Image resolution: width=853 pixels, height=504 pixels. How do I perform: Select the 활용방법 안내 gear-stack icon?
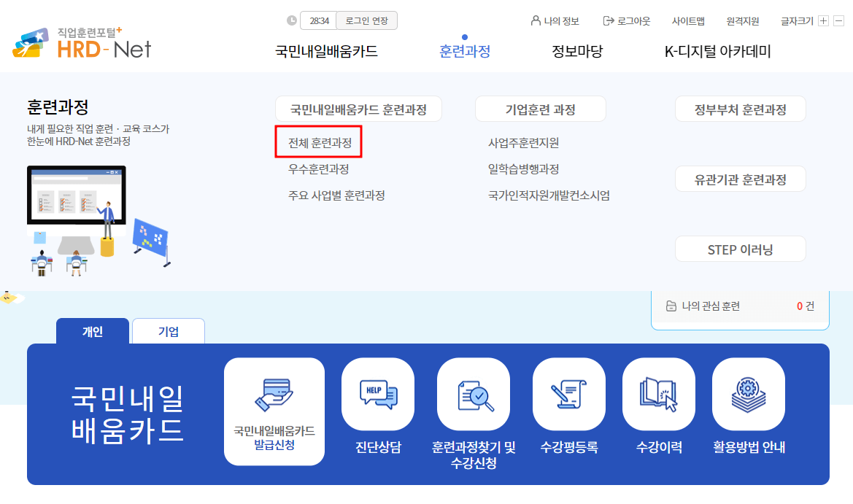(x=749, y=394)
